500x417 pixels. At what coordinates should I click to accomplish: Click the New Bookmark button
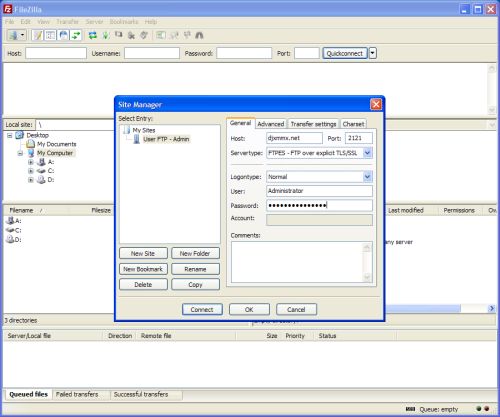coord(143,269)
